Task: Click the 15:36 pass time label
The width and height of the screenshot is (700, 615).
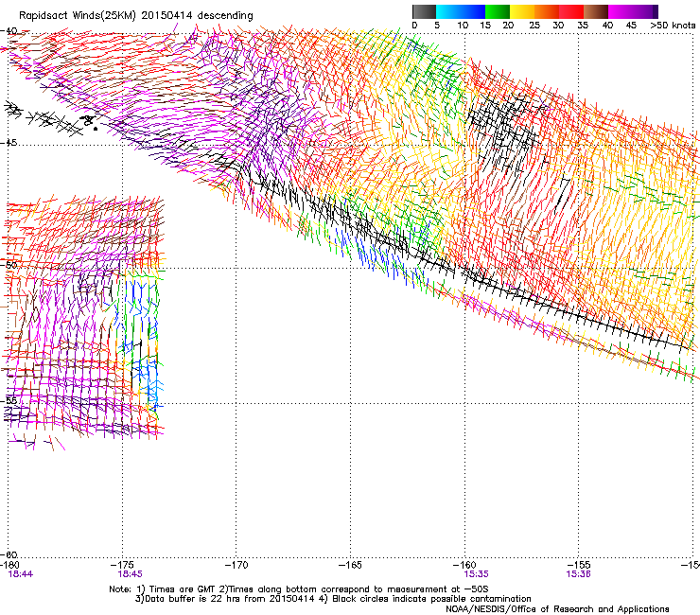Action: point(579,574)
